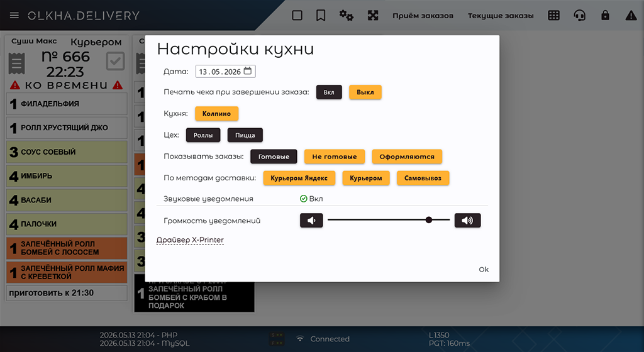The height and width of the screenshot is (352, 644).
Task: Select the Колпино kitchen
Action: tap(216, 114)
